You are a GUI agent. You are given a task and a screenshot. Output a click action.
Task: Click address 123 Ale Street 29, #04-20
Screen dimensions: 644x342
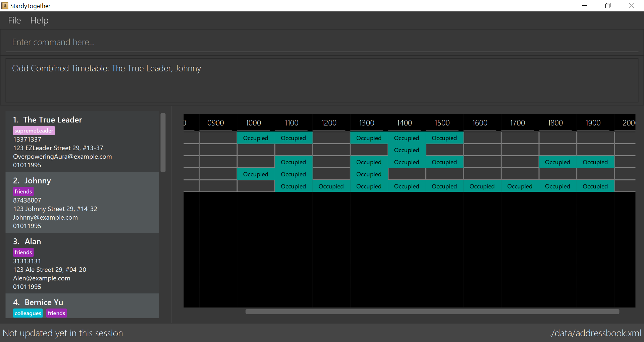point(50,270)
